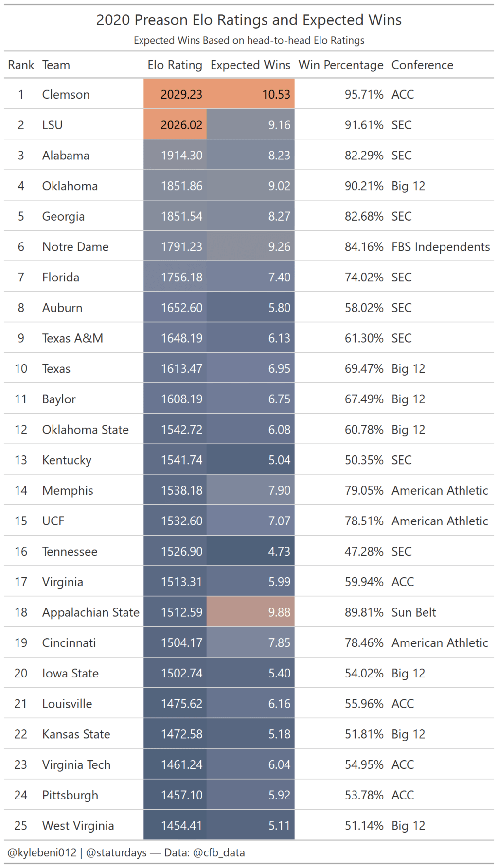This screenshot has width=498, height=868.
Task: Click the chart title text
Action: click(249, 20)
